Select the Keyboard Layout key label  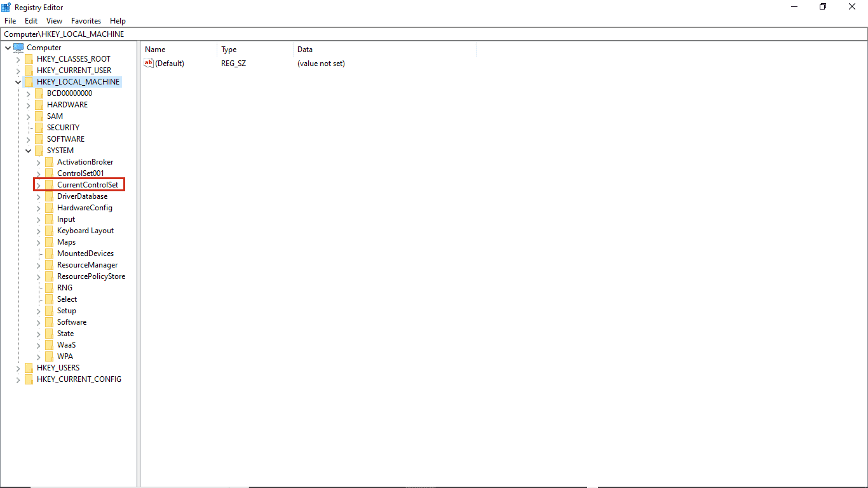(86, 231)
